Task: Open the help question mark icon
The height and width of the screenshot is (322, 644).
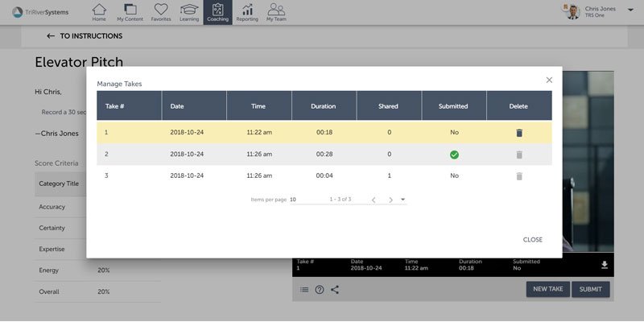Action: click(320, 290)
